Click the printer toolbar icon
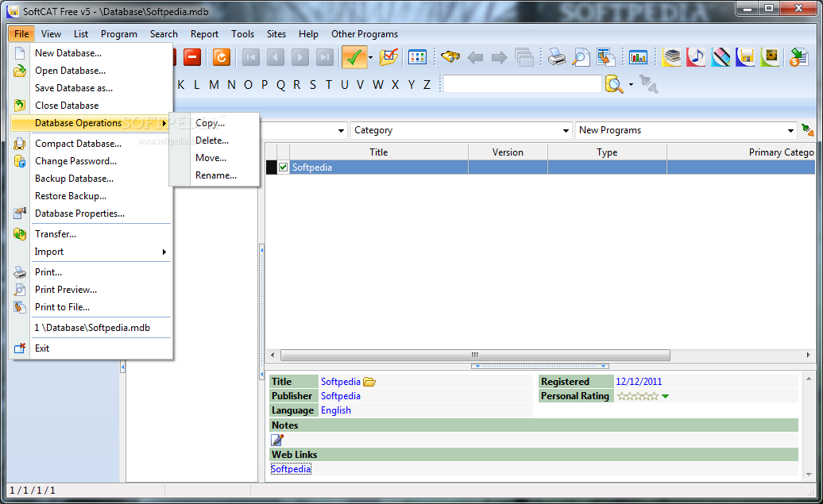This screenshot has width=823, height=504. [x=557, y=57]
